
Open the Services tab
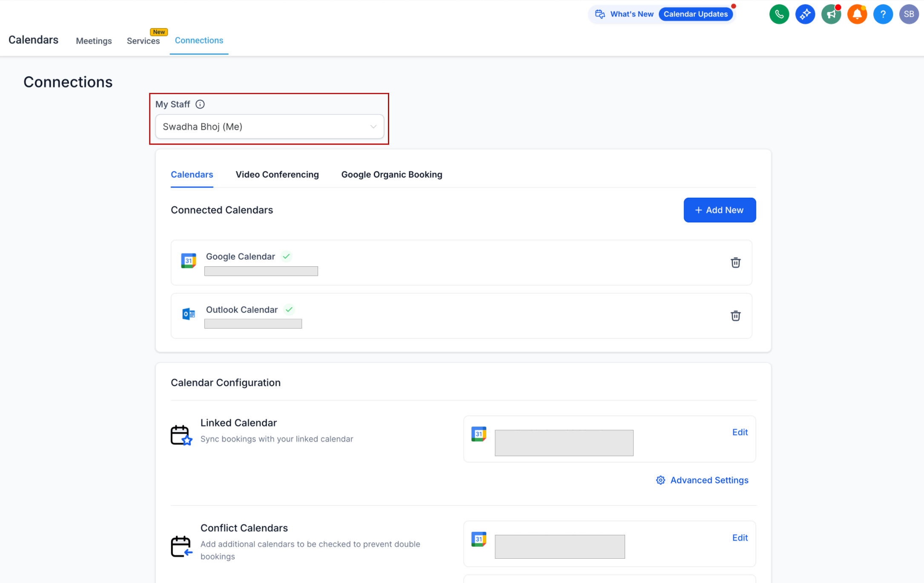tap(143, 41)
